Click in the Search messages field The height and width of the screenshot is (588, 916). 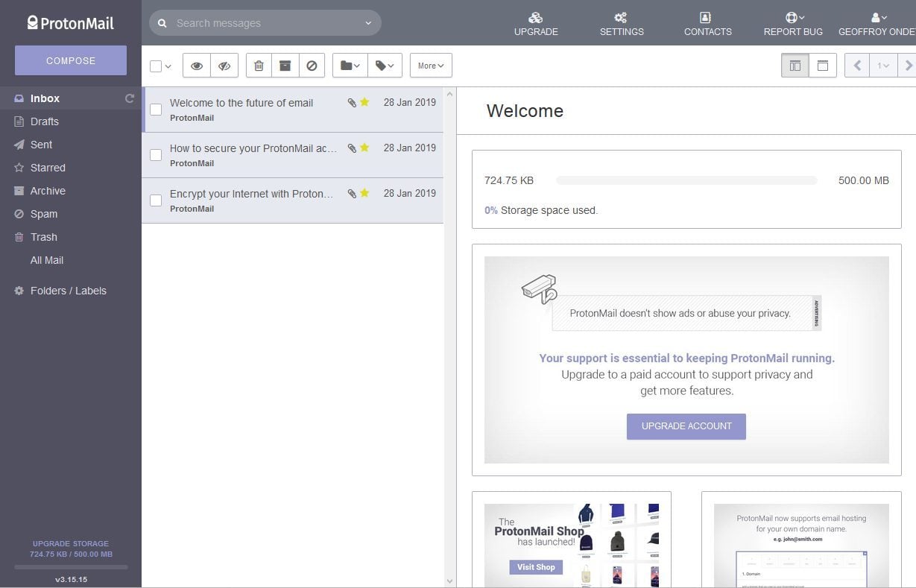[x=265, y=23]
